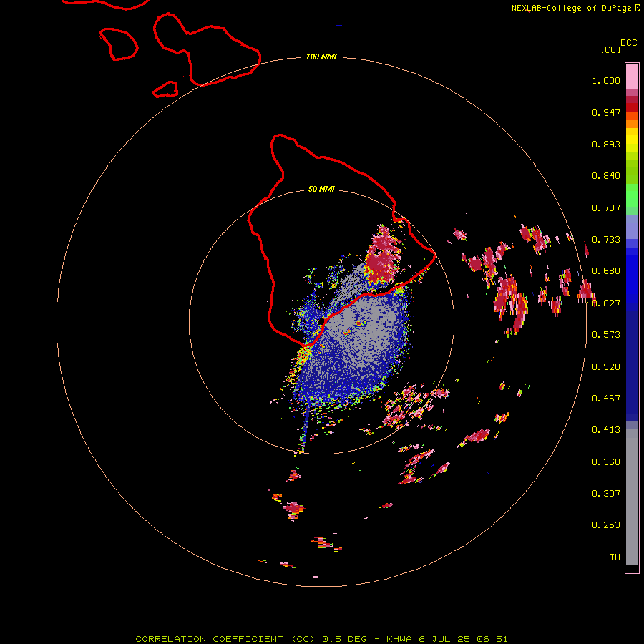Click the 0.840 scale value
The width and height of the screenshot is (644, 644).
tap(606, 176)
